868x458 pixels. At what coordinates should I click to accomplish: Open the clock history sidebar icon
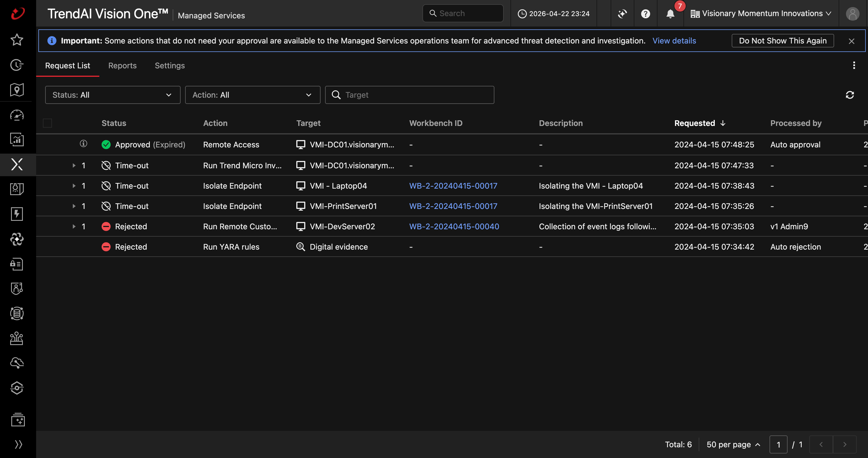coord(17,65)
